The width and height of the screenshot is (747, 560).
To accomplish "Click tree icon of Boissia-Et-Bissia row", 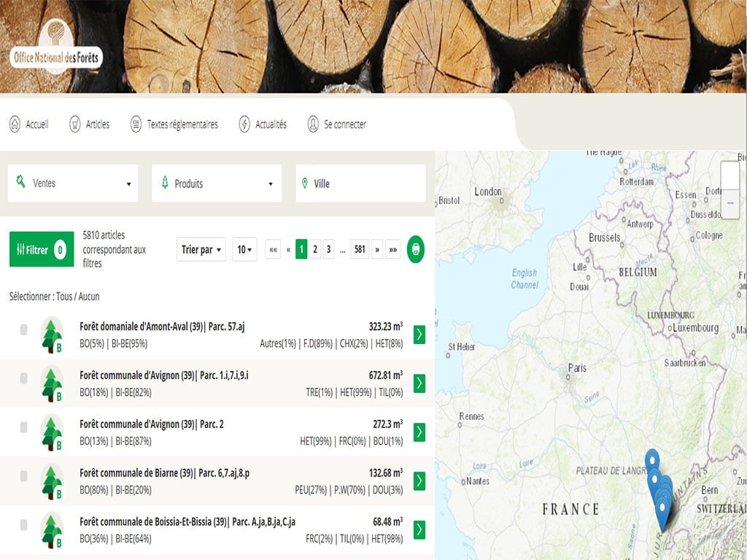I will tap(52, 530).
